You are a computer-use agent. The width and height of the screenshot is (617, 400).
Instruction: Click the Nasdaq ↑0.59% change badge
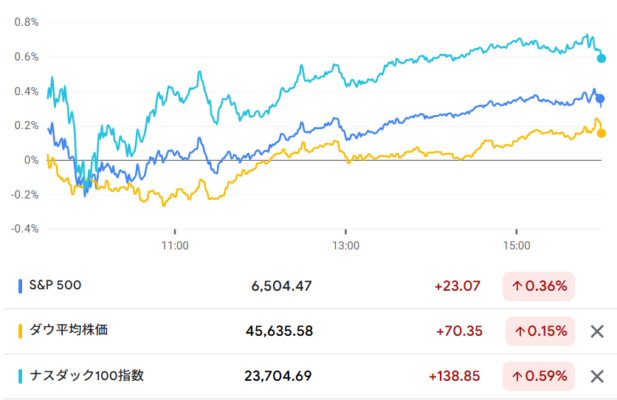(539, 376)
